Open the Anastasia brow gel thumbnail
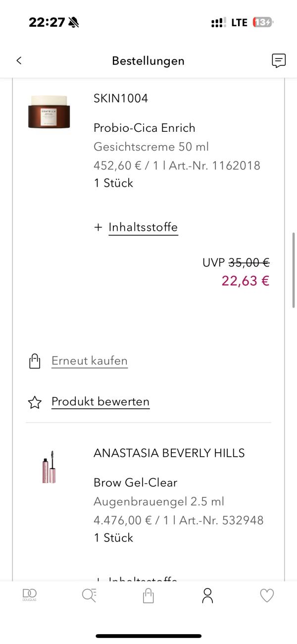Image resolution: width=297 pixels, height=644 pixels. [49, 467]
